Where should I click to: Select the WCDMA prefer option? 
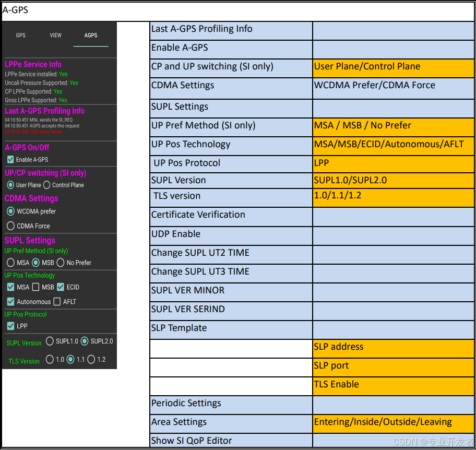click(10, 211)
